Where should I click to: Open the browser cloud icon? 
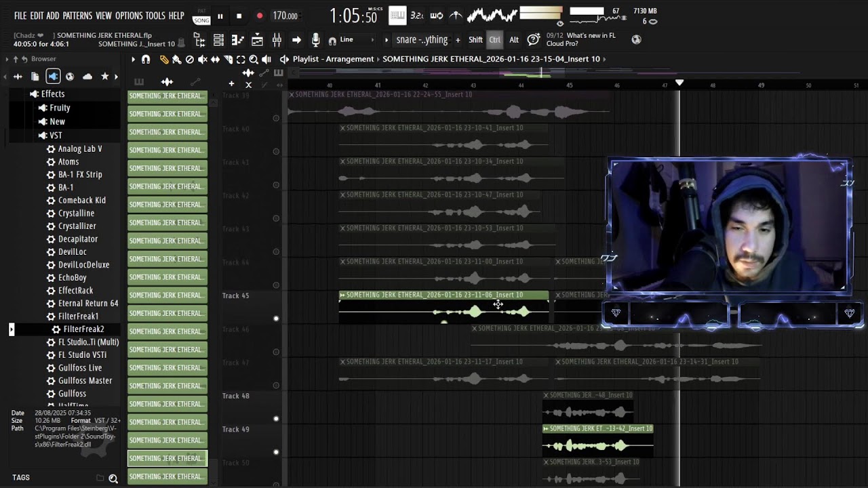point(87,77)
